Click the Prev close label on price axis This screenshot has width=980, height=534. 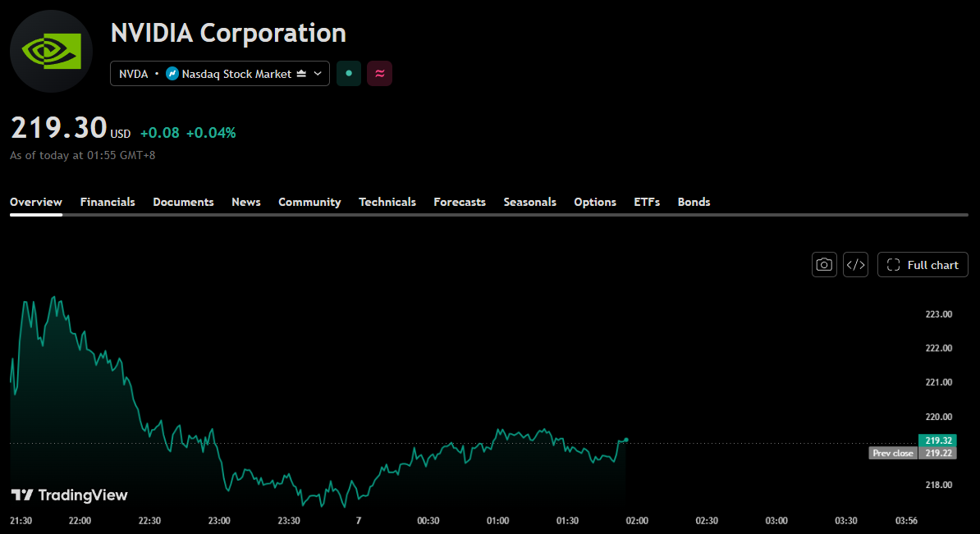[892, 453]
